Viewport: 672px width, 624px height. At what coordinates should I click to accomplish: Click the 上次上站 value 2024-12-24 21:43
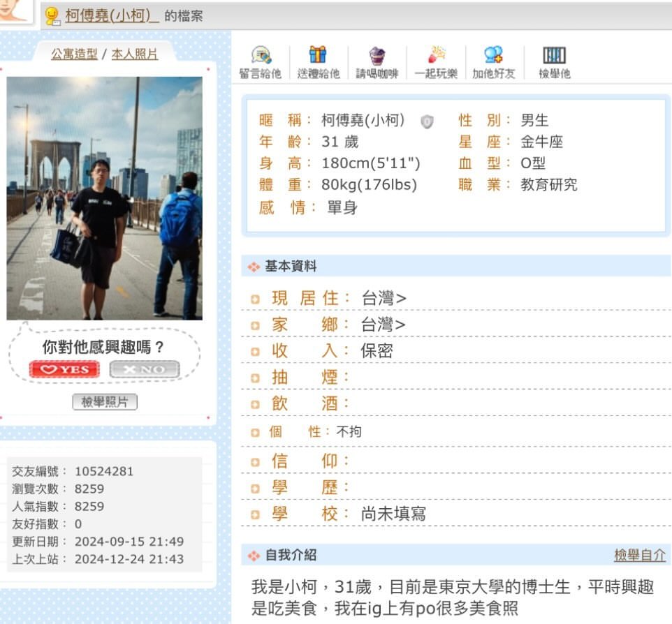[129, 559]
